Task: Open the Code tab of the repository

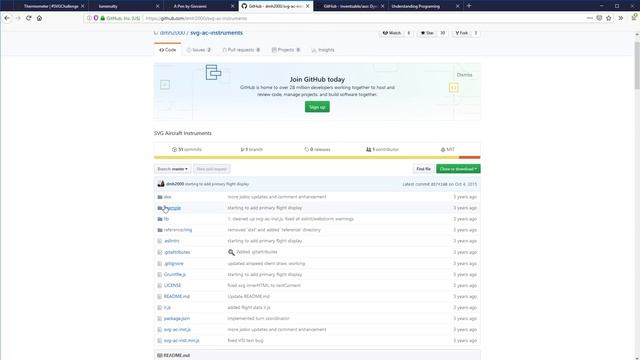Action: coord(168,50)
